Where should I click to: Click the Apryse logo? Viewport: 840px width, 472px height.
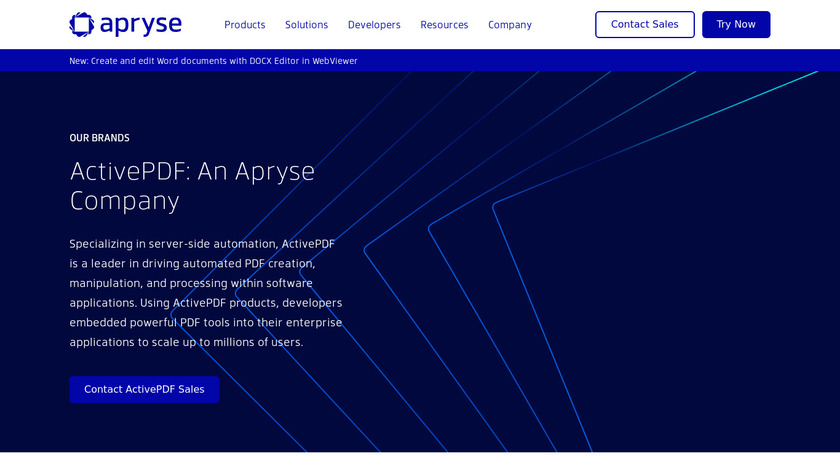point(125,25)
